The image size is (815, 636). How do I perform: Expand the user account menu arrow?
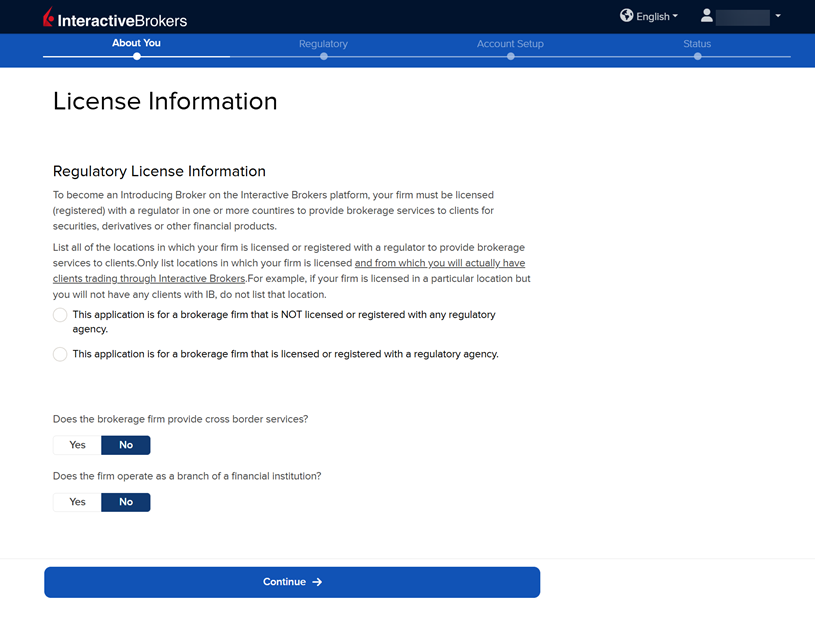778,16
